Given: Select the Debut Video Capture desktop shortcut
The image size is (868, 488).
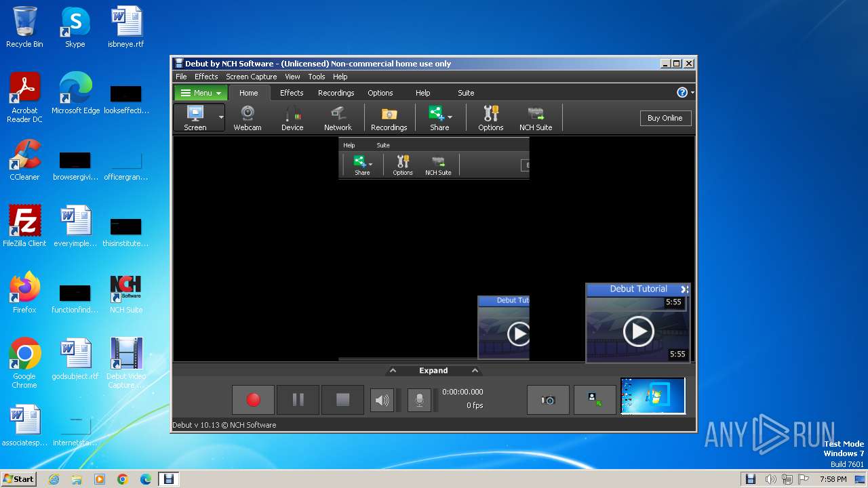Looking at the screenshot, I should (126, 364).
